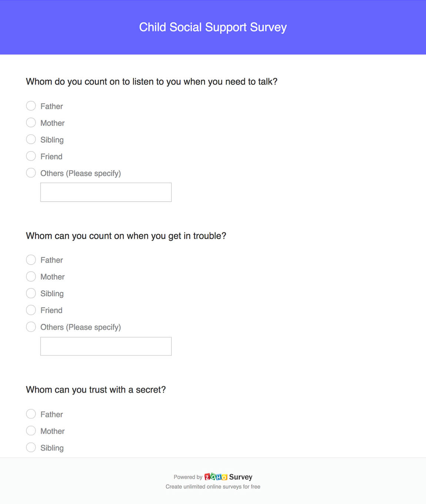Select Sibling under the trouble question
Viewport: 426px width, 504px height.
tap(31, 293)
